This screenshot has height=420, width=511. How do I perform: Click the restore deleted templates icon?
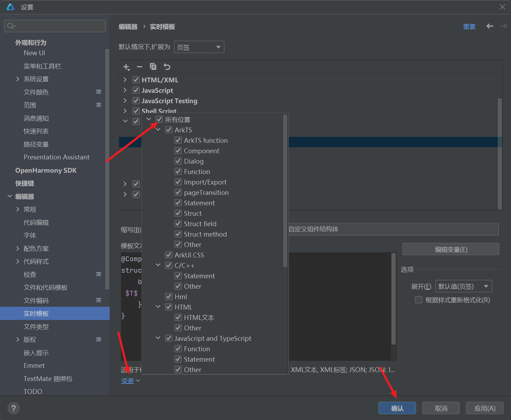[x=167, y=67]
